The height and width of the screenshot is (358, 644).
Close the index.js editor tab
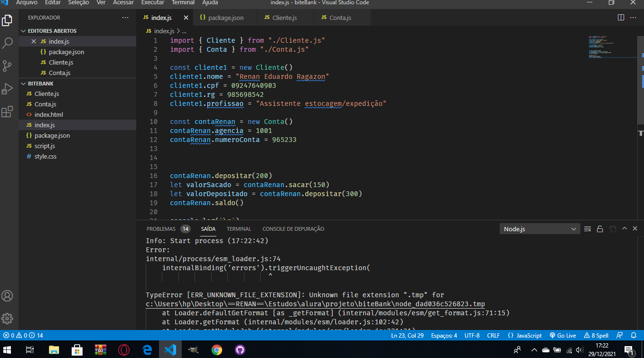[x=186, y=18]
